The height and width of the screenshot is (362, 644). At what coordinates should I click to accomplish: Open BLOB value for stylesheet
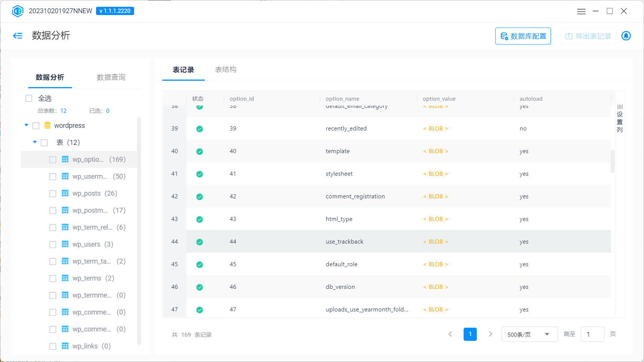tap(435, 174)
